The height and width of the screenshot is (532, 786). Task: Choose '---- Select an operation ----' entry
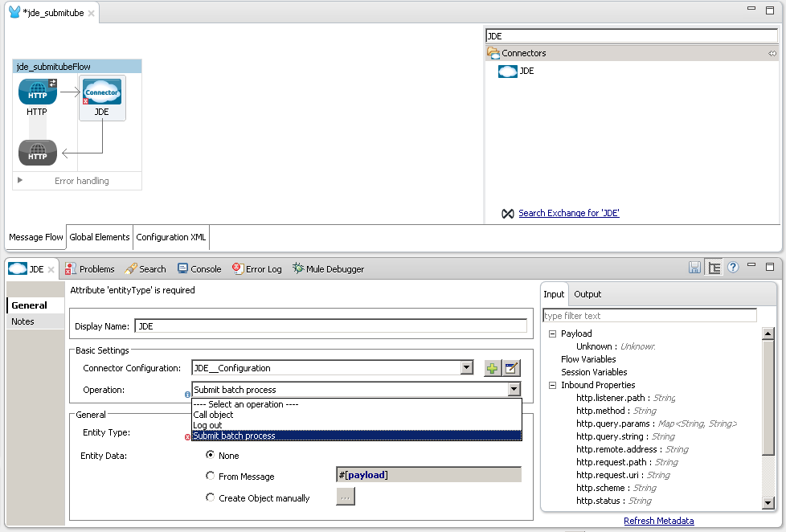[x=356, y=404]
